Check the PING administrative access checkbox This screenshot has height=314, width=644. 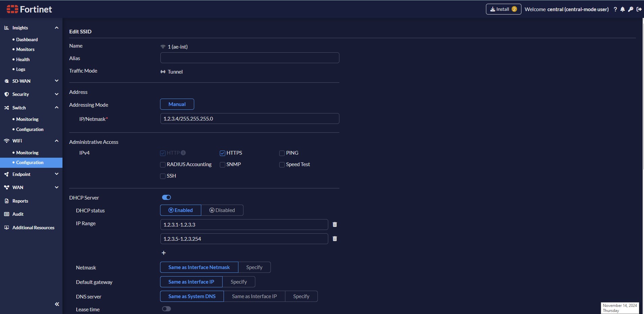coord(282,153)
